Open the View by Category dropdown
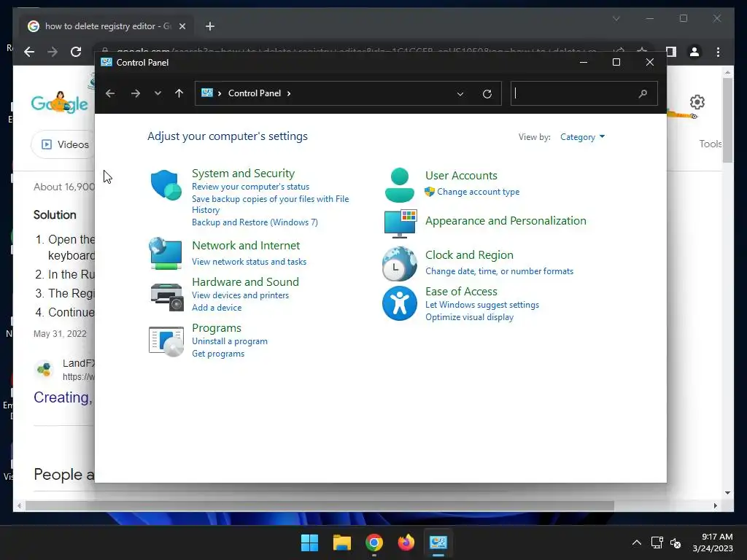Viewport: 747px width, 560px height. click(x=582, y=137)
